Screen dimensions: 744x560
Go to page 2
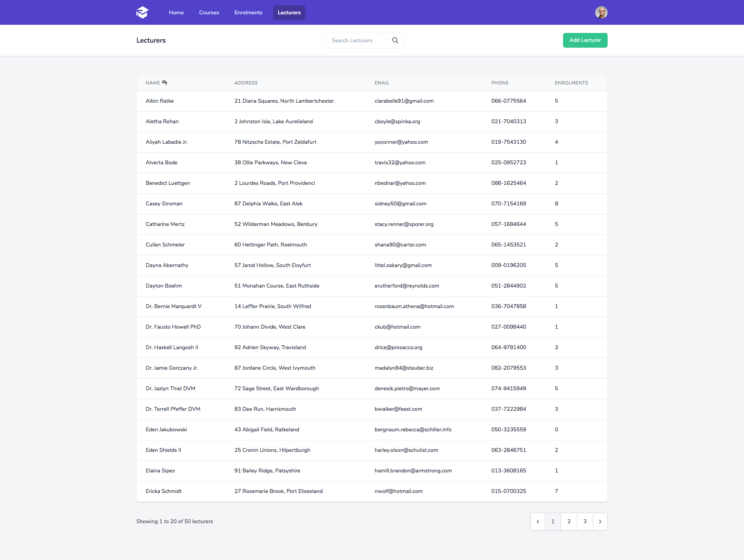(569, 522)
